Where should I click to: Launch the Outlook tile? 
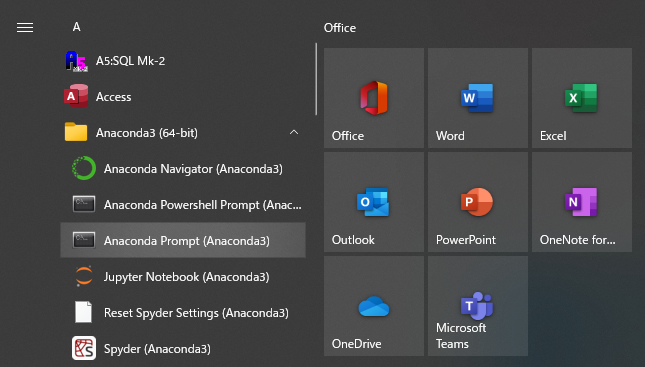click(x=374, y=202)
